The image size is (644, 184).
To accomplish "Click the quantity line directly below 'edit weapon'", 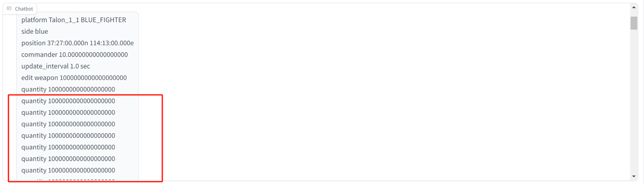I will click(68, 89).
